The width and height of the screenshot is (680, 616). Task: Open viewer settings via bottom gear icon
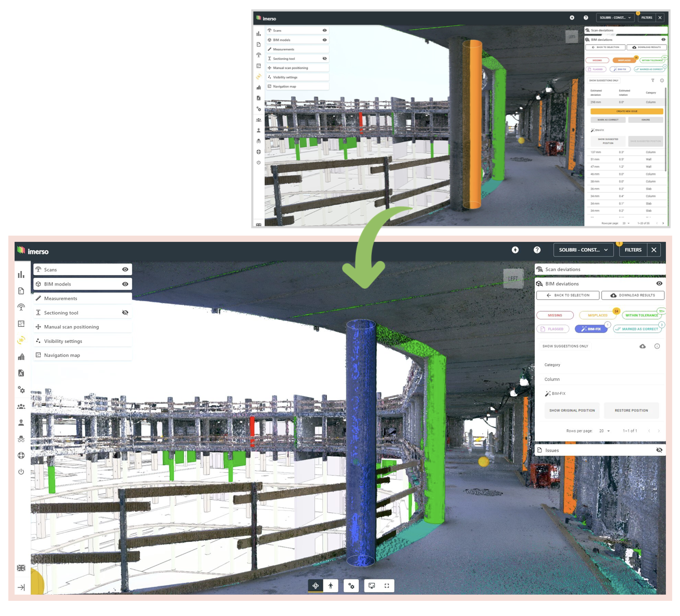351,585
